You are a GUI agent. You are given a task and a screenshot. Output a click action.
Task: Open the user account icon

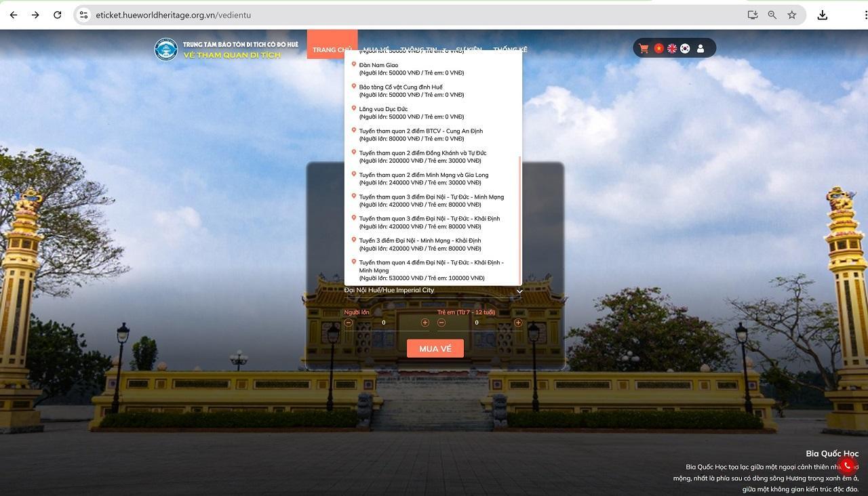(x=701, y=49)
